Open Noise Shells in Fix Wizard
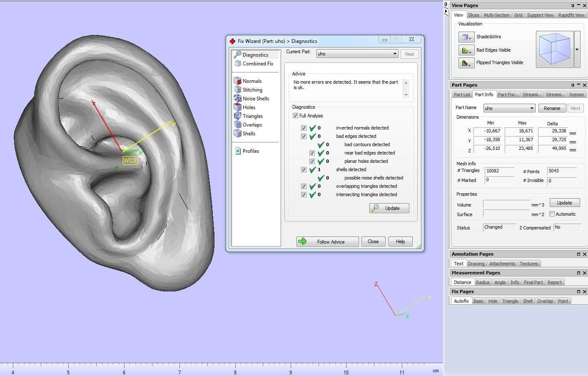The image size is (588, 376). click(x=238, y=98)
